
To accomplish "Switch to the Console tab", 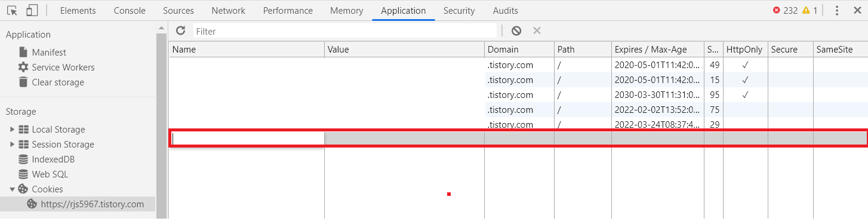I will 130,11.
